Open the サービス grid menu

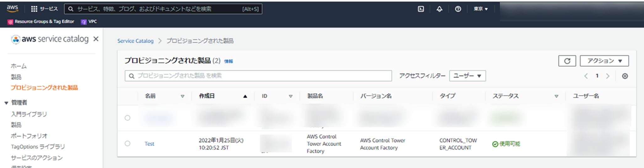(x=44, y=9)
